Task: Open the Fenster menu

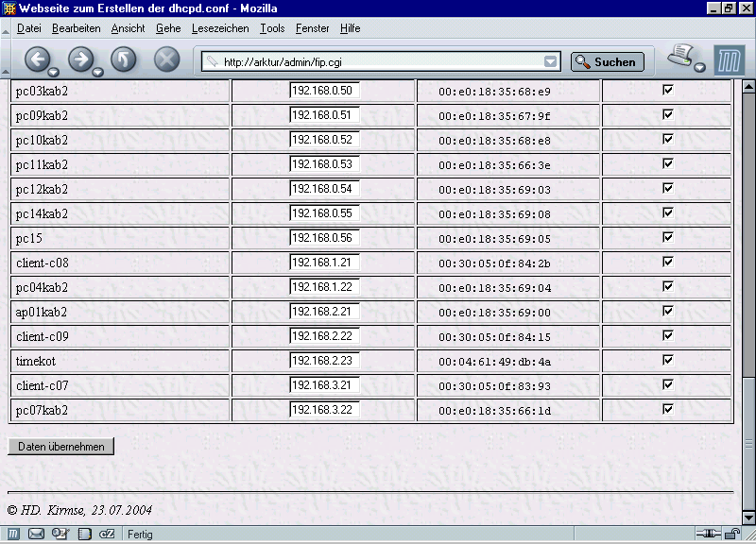Action: coord(313,28)
